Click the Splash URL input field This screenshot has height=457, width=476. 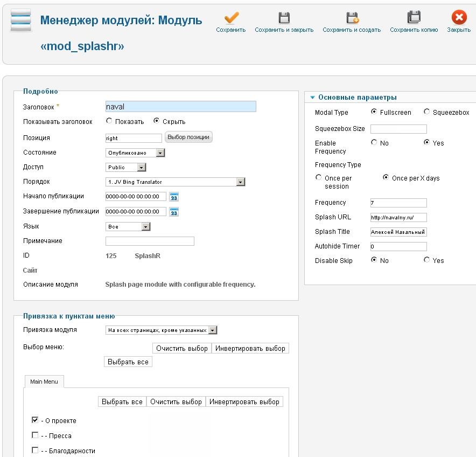click(398, 217)
